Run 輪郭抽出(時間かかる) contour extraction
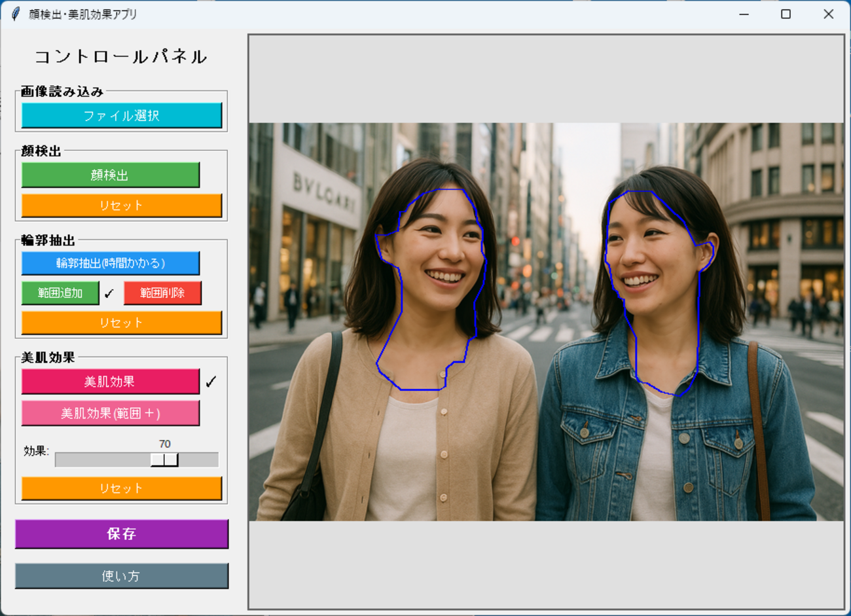 click(110, 263)
